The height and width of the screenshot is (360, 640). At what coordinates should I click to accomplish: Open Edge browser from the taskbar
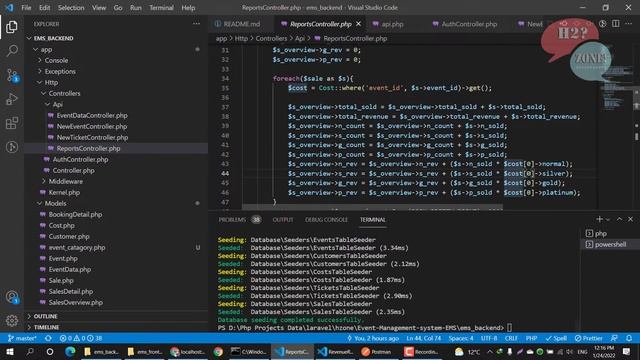pyautogui.click(x=70, y=351)
